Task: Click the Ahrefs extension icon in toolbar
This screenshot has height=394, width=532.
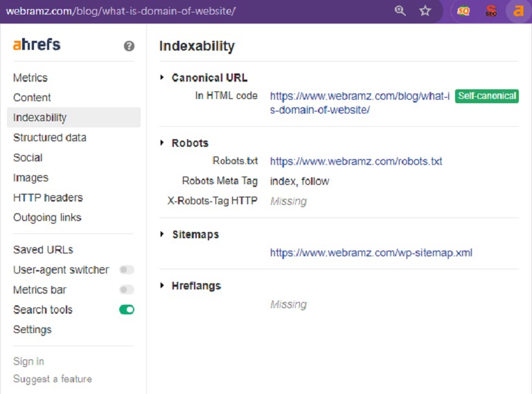Action: (x=518, y=11)
